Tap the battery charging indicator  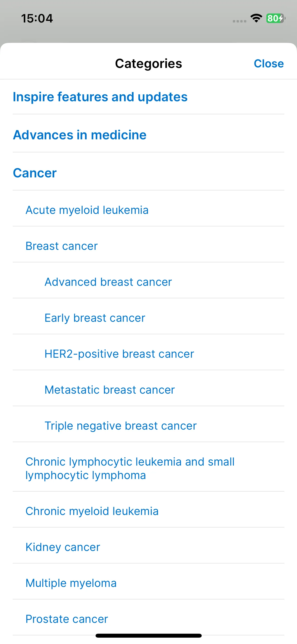[276, 18]
